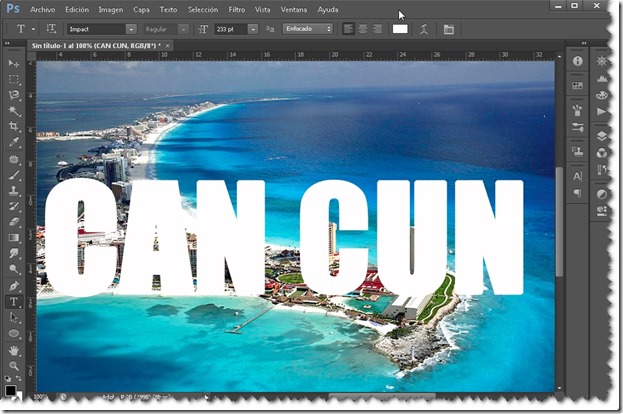Open the Paragraph panel pilcrow icon
Image resolution: width=623 pixels, height=414 pixels.
[578, 193]
